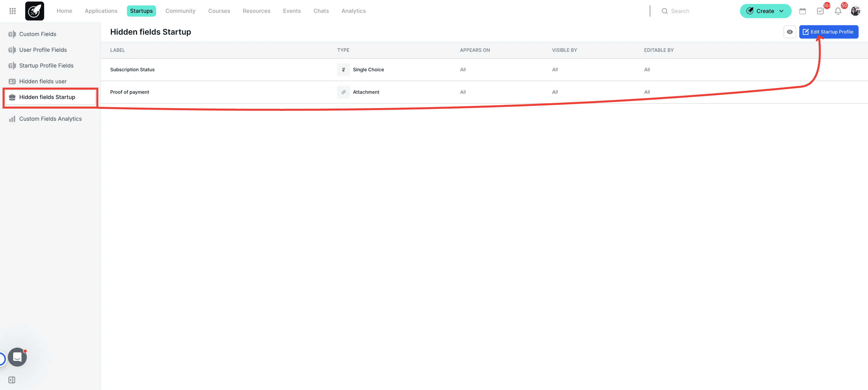Click the Single Choice type text
868x390 pixels.
click(x=368, y=70)
